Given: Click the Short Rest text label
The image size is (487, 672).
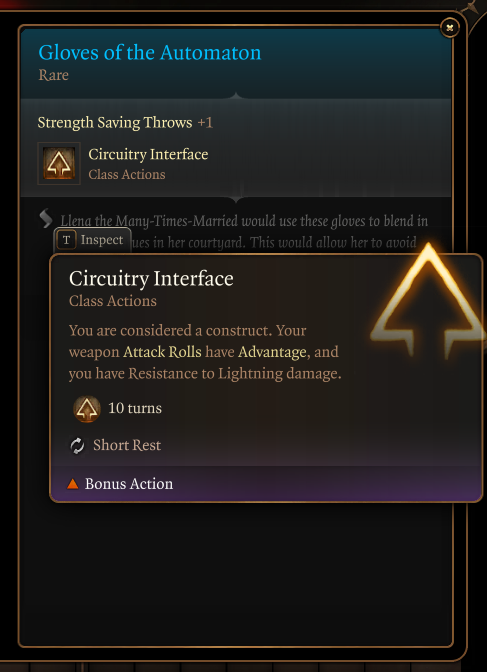Looking at the screenshot, I should click(x=127, y=445).
